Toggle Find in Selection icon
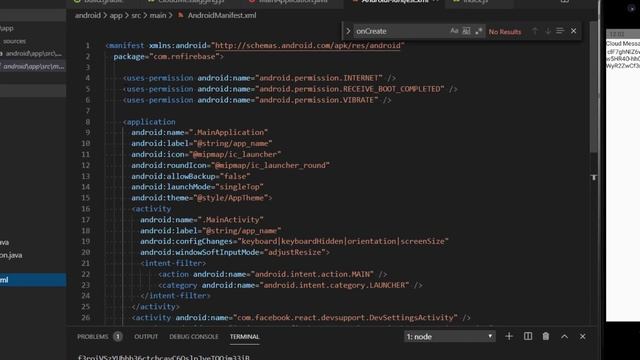Viewport: 640px width, 360px height. click(x=560, y=31)
